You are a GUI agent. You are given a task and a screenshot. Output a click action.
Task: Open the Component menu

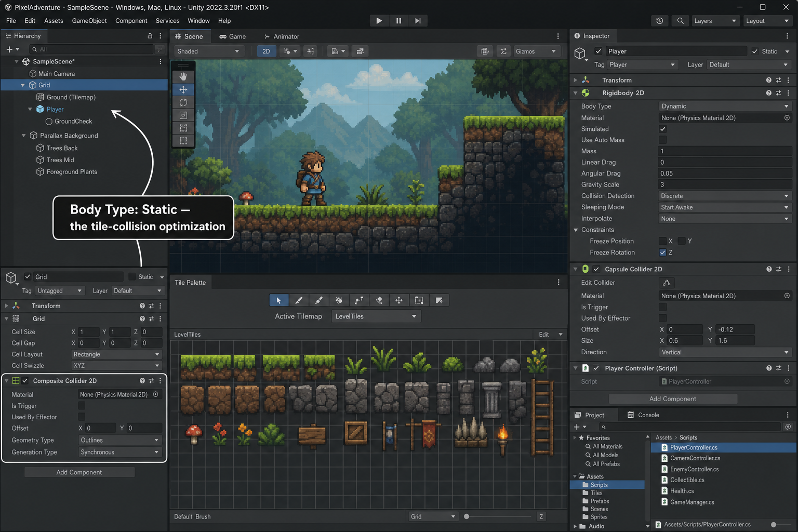tap(131, 21)
